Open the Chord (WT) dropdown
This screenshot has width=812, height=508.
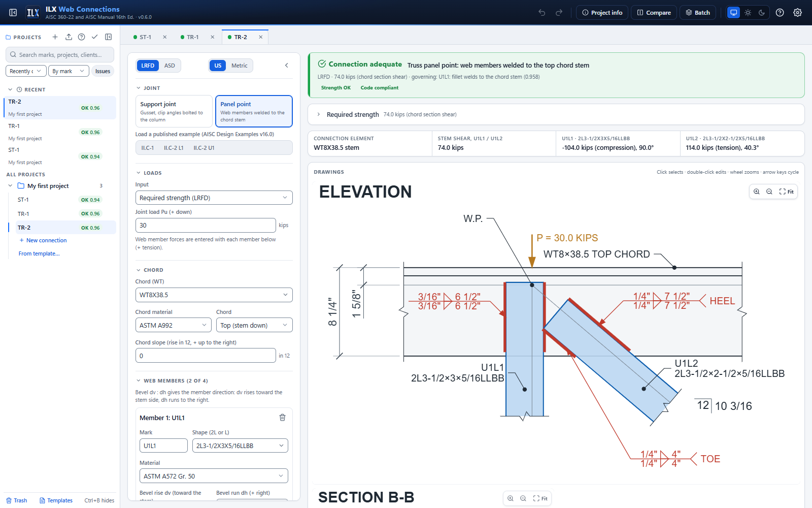click(214, 295)
